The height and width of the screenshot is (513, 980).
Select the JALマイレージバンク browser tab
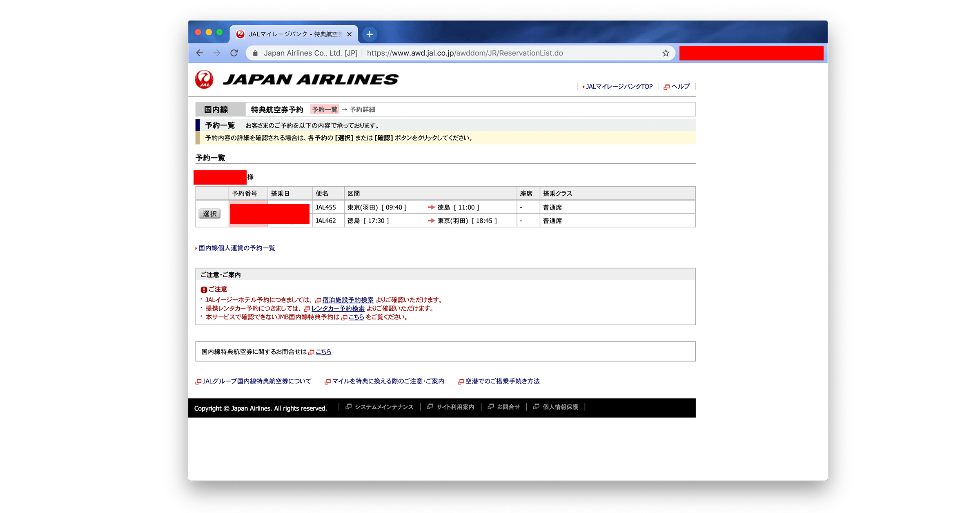coord(294,34)
